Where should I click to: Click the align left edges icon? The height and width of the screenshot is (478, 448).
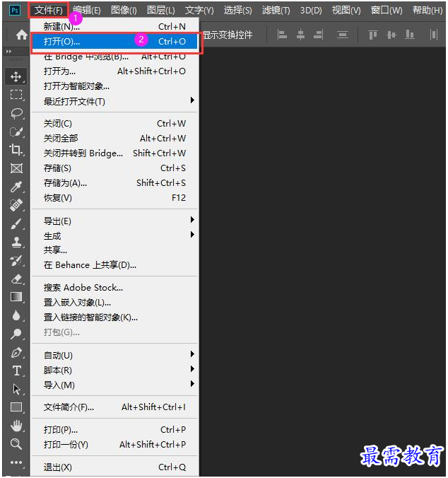(x=282, y=35)
